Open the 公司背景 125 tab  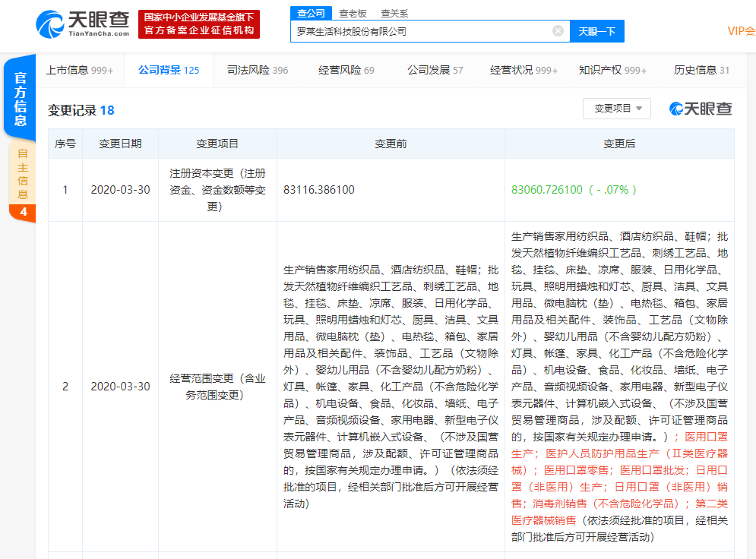169,71
